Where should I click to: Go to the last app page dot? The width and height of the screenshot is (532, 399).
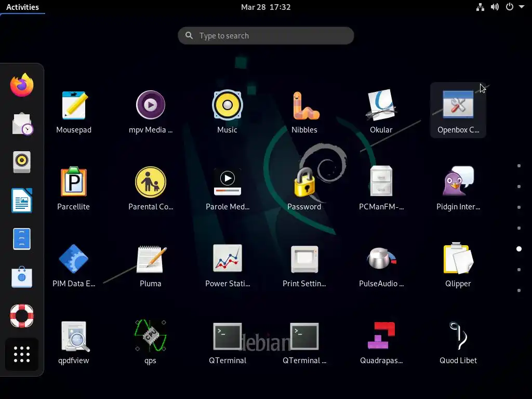coord(519,290)
